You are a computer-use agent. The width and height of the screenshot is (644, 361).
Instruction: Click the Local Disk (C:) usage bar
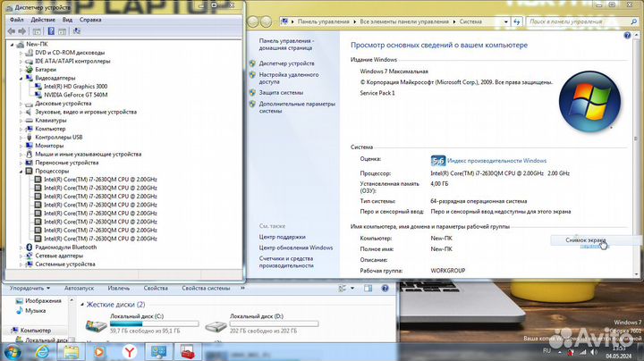(155, 324)
